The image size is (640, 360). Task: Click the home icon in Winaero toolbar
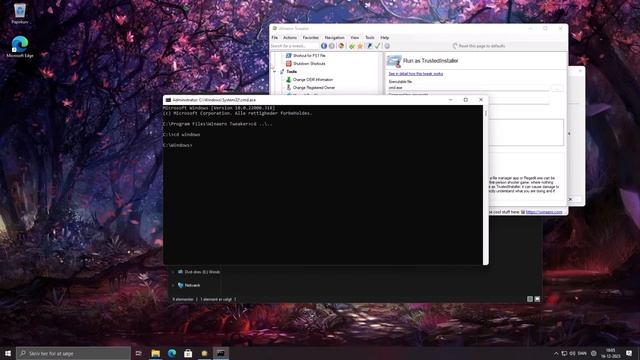341,46
